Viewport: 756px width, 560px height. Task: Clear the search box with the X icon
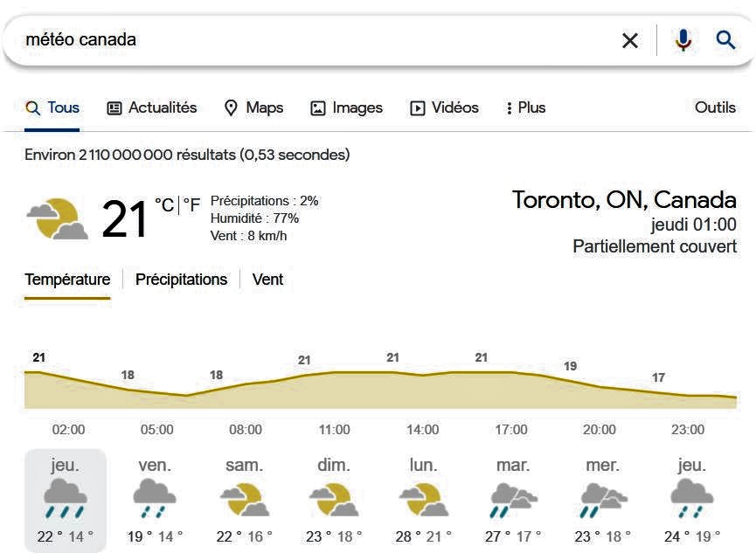pyautogui.click(x=629, y=40)
